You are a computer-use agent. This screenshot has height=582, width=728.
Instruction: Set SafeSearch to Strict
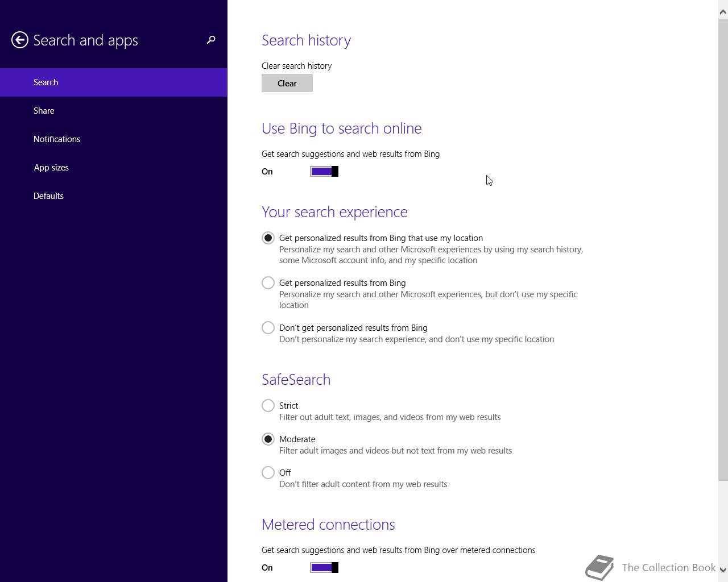(x=268, y=406)
